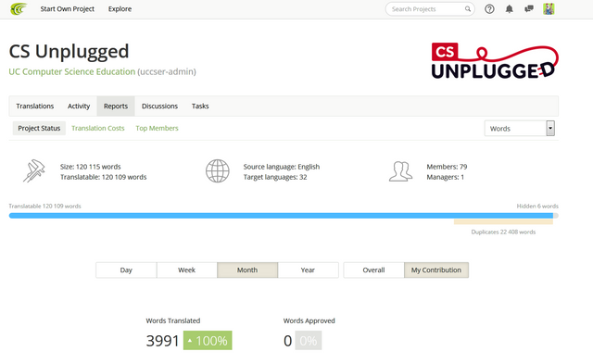Viewport: 593px width, 364px height.
Task: Click 'Size: 120 115 words' text
Action: coord(91,167)
